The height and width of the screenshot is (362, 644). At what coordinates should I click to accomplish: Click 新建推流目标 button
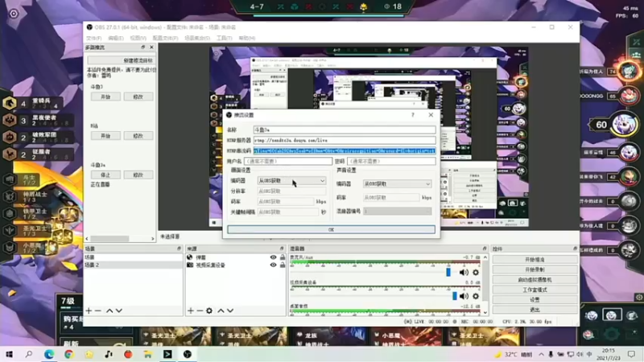click(x=122, y=60)
